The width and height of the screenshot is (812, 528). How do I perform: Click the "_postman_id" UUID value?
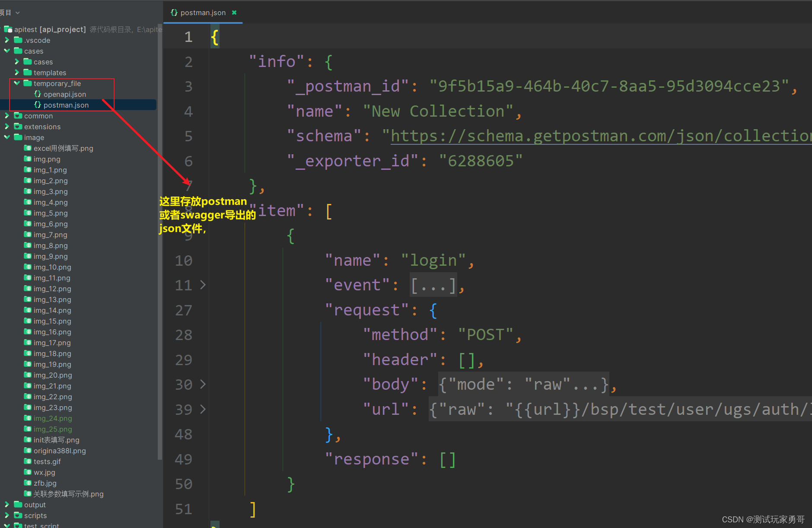[x=609, y=86]
